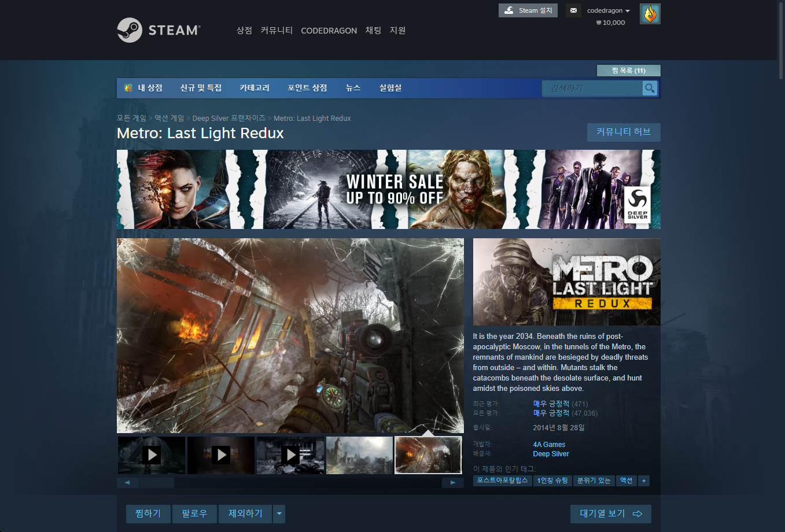
Task: Open the 채팅 menu
Action: tap(373, 30)
